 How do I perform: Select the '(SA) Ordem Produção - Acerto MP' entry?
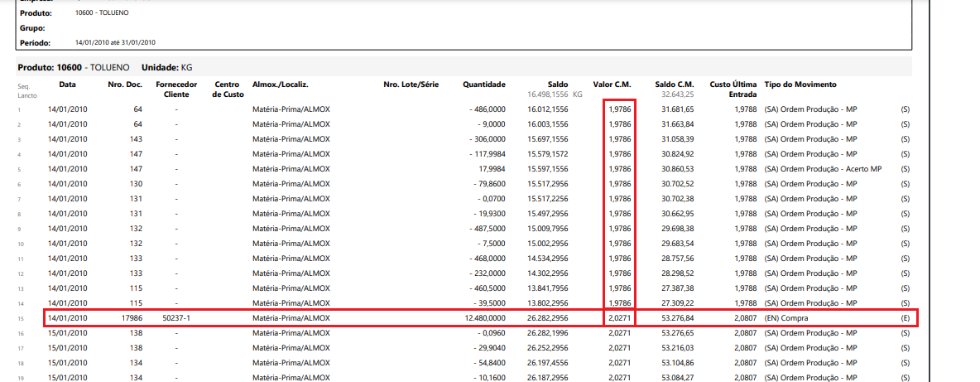823,169
